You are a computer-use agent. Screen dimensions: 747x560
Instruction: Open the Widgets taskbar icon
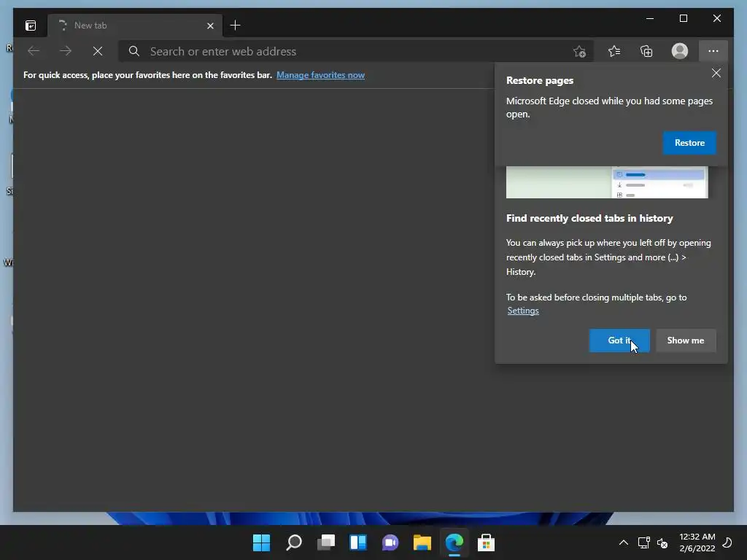(357, 542)
